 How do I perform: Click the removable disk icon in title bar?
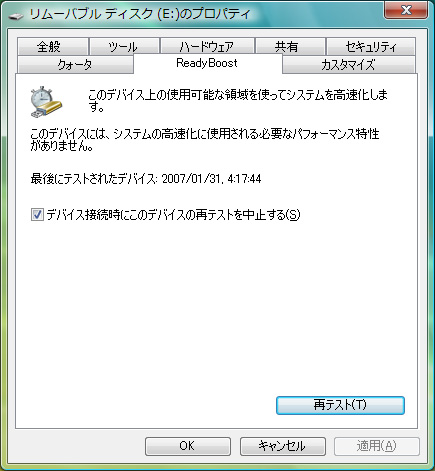pyautogui.click(x=16, y=15)
